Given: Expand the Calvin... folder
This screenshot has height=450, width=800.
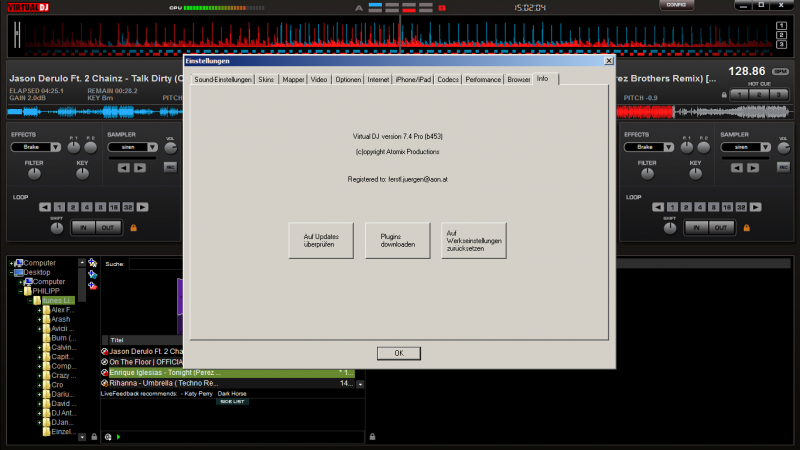Looking at the screenshot, I should tap(39, 347).
